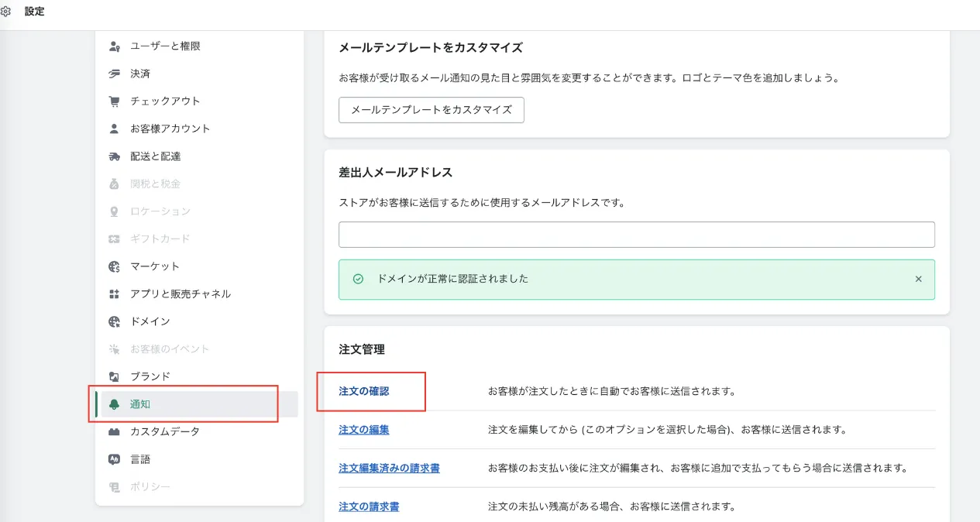
Task: Click the settings gear icon
Action: [5, 12]
